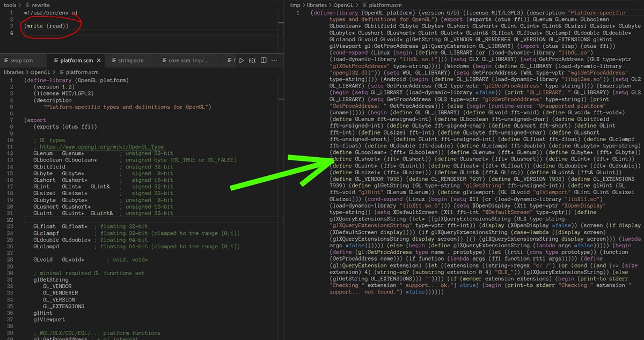Select 'tmp' in the right editor breadcrumb
This screenshot has width=644, height=340.
[x=295, y=5]
